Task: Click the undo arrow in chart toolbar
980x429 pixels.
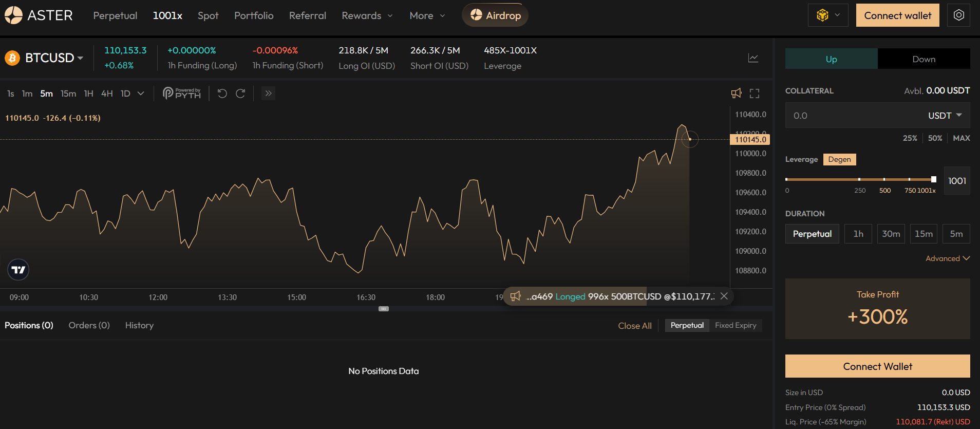Action: 222,94
